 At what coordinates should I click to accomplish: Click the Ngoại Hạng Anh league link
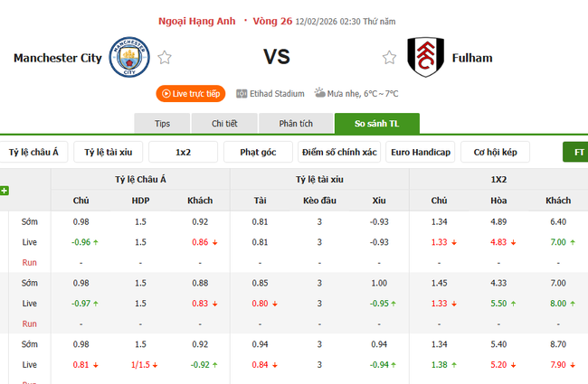(x=196, y=21)
